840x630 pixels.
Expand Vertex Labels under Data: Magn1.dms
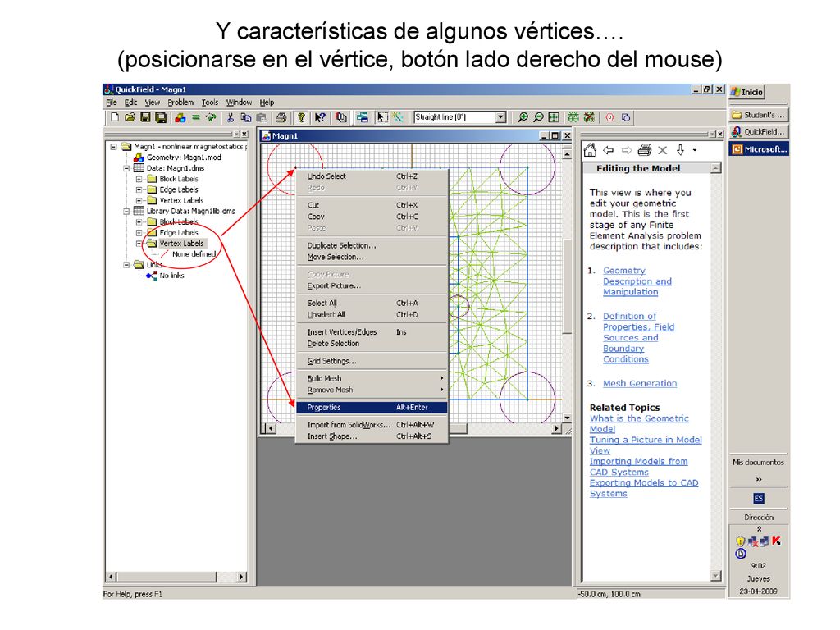tap(139, 200)
